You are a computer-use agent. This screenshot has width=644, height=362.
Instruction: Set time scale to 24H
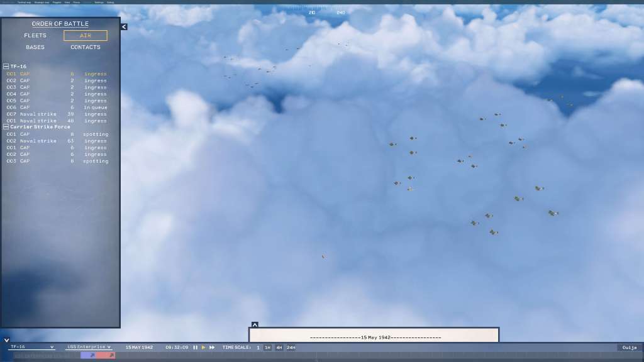click(291, 348)
